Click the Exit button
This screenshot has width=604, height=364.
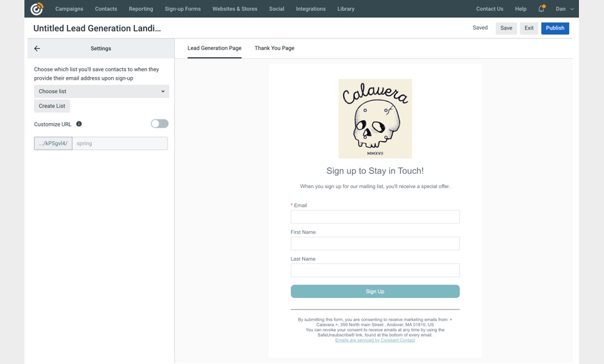tap(529, 28)
